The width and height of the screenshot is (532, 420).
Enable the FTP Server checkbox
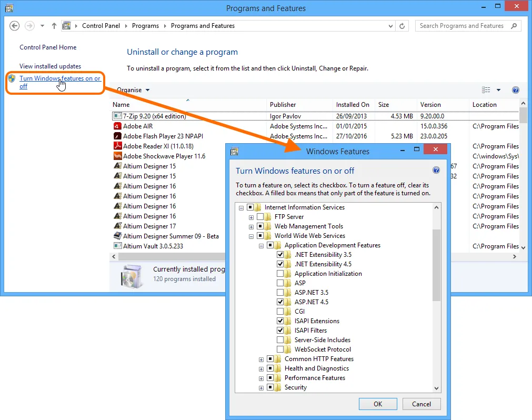(260, 217)
